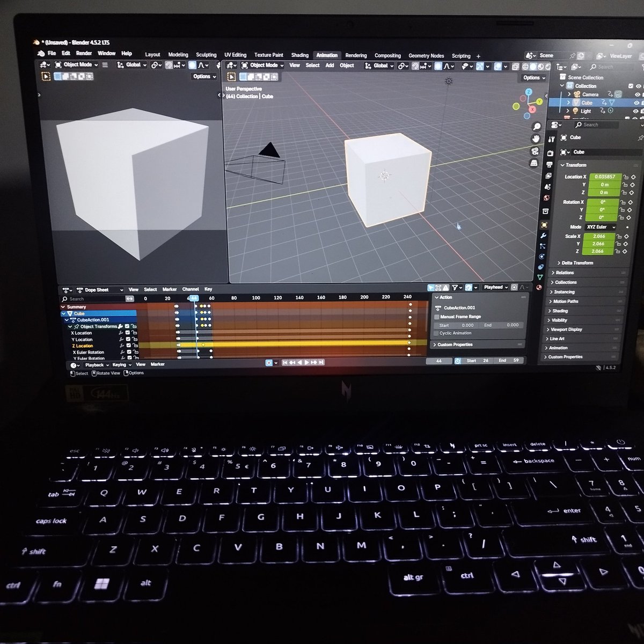The width and height of the screenshot is (644, 644).
Task: Toggle camera view icon in viewport
Action: (535, 151)
